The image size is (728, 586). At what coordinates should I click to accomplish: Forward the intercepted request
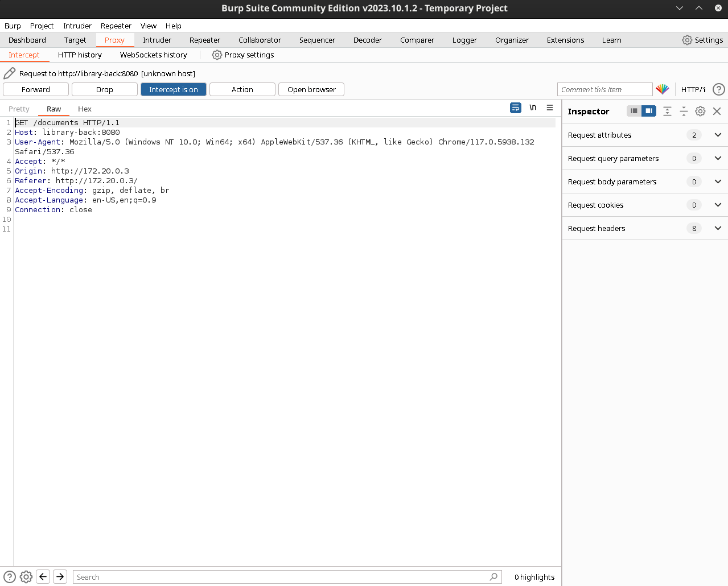coord(35,89)
